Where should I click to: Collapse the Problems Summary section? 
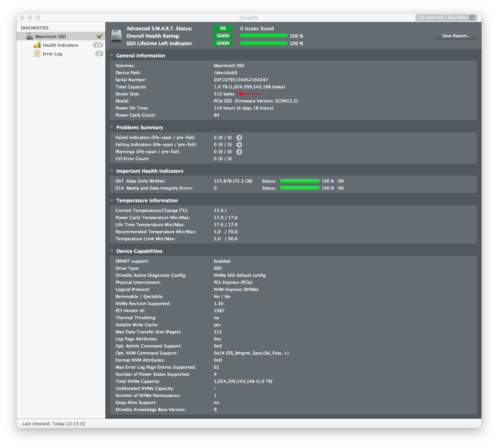coord(112,128)
